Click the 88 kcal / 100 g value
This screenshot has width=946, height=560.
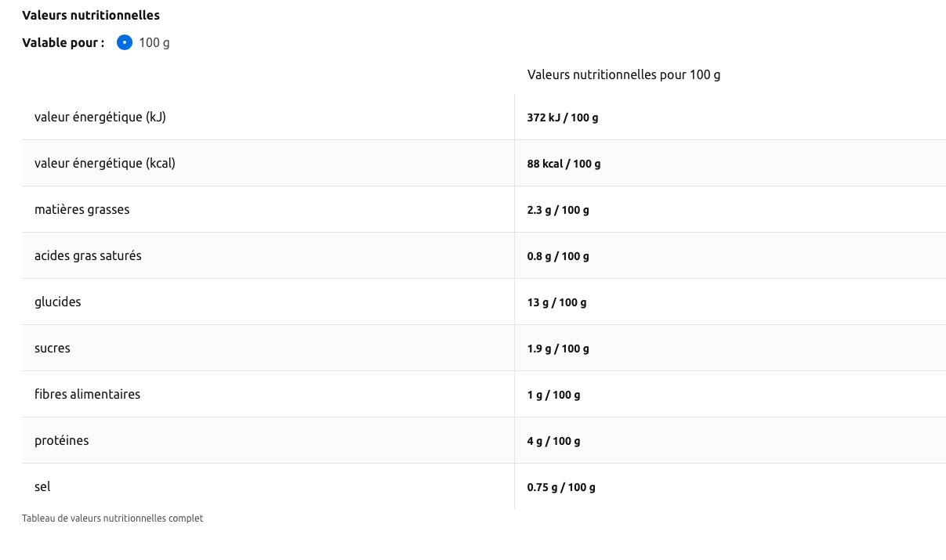click(x=564, y=164)
